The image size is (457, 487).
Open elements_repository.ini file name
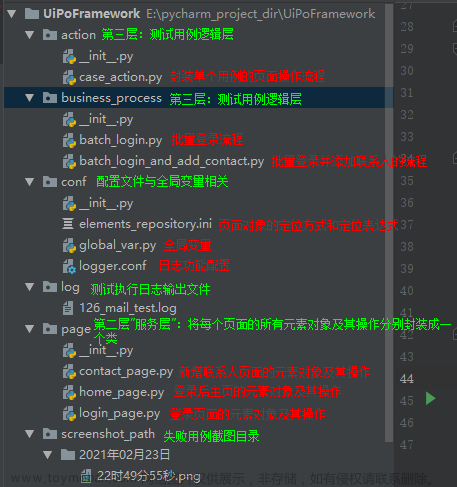[145, 224]
